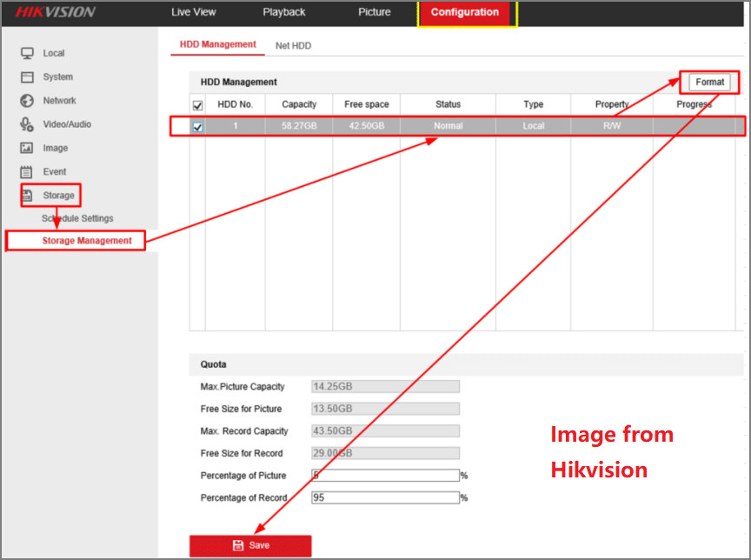
Task: Click the Image picture icon
Action: pos(27,148)
